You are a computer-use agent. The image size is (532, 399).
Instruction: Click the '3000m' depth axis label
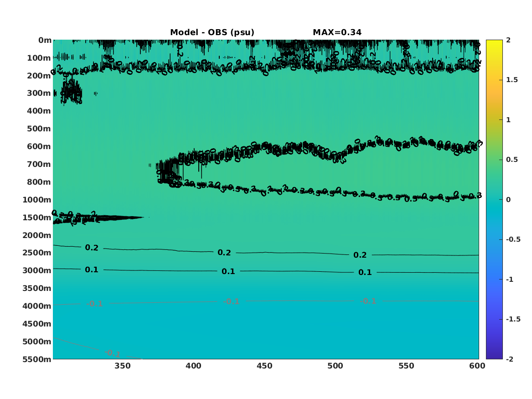click(37, 270)
